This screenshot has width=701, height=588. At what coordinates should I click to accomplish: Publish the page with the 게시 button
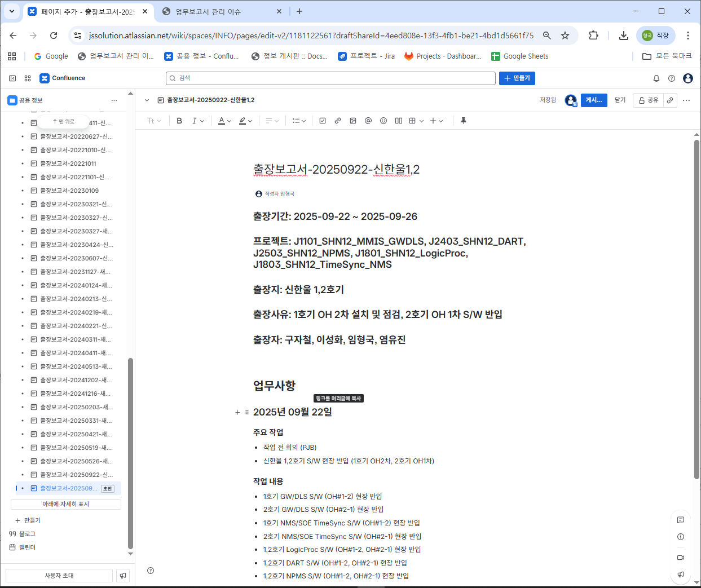coord(594,100)
